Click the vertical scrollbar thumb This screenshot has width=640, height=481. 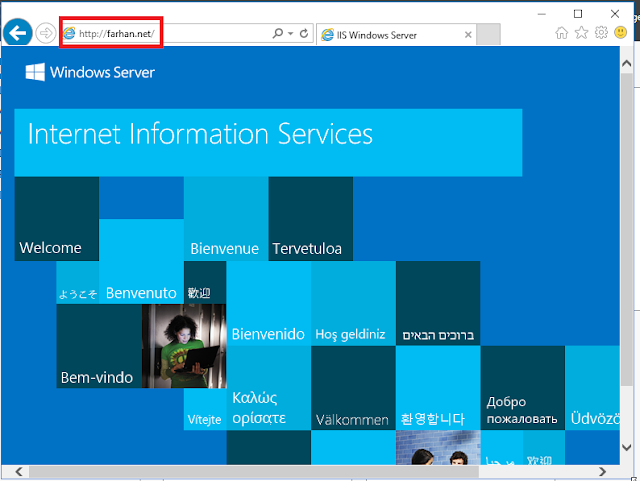tap(627, 229)
